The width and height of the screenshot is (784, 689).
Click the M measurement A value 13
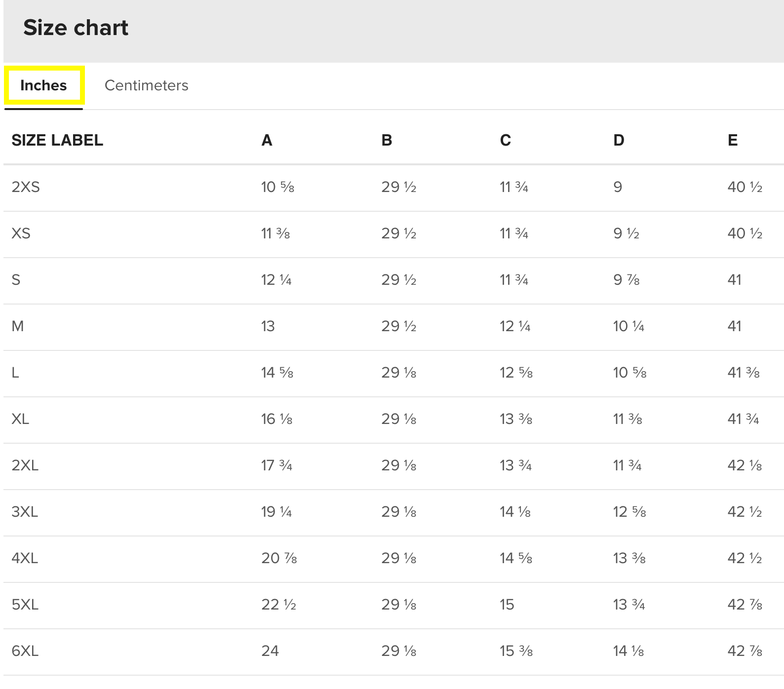tap(268, 326)
